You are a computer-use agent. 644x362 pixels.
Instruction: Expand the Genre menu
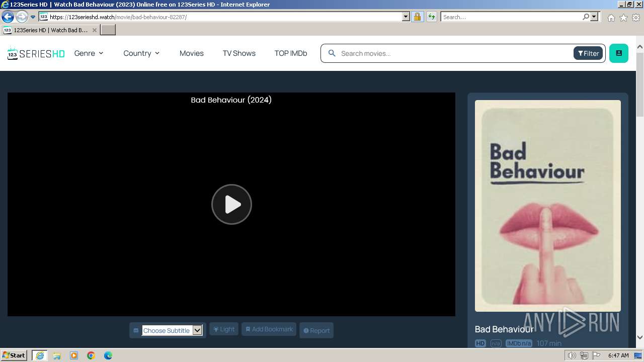tap(89, 53)
